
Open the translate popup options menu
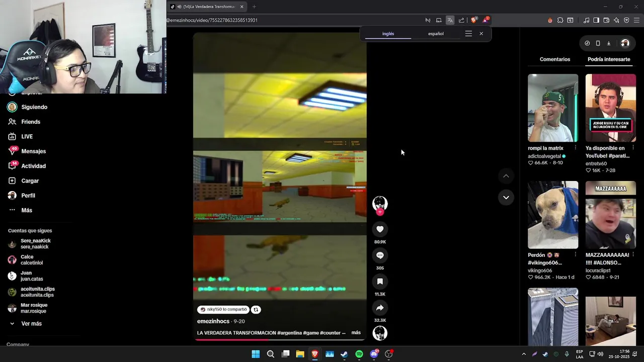click(468, 34)
